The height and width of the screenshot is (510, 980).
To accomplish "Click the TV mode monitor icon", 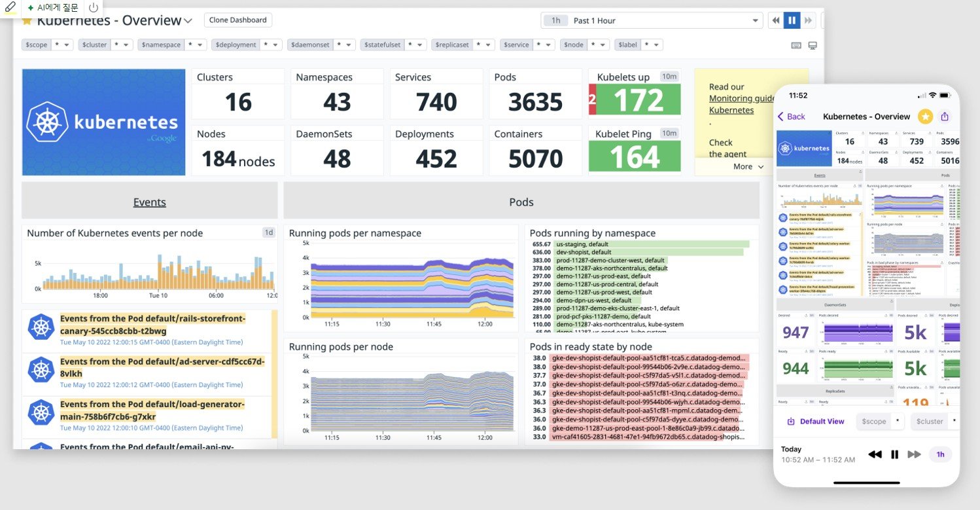I will click(813, 45).
